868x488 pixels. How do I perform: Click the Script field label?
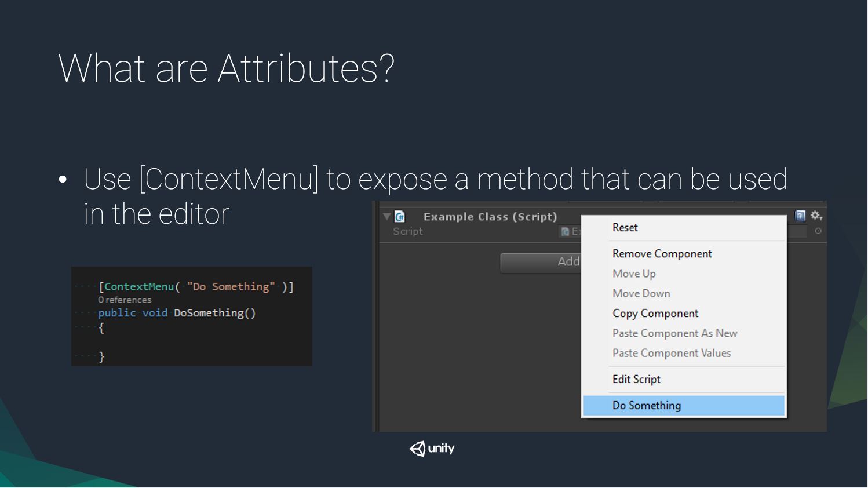[x=408, y=231]
